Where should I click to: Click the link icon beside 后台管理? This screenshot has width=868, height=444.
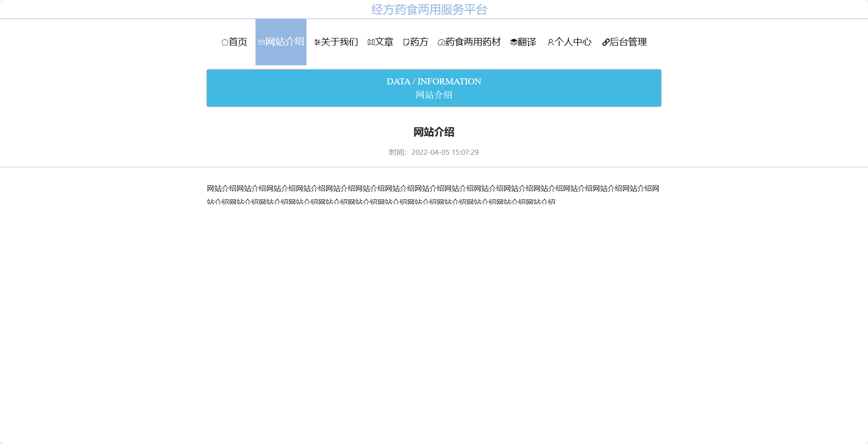coord(606,42)
